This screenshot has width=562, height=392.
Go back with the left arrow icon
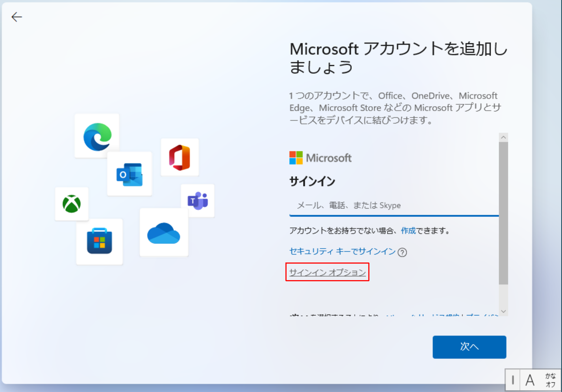click(17, 17)
